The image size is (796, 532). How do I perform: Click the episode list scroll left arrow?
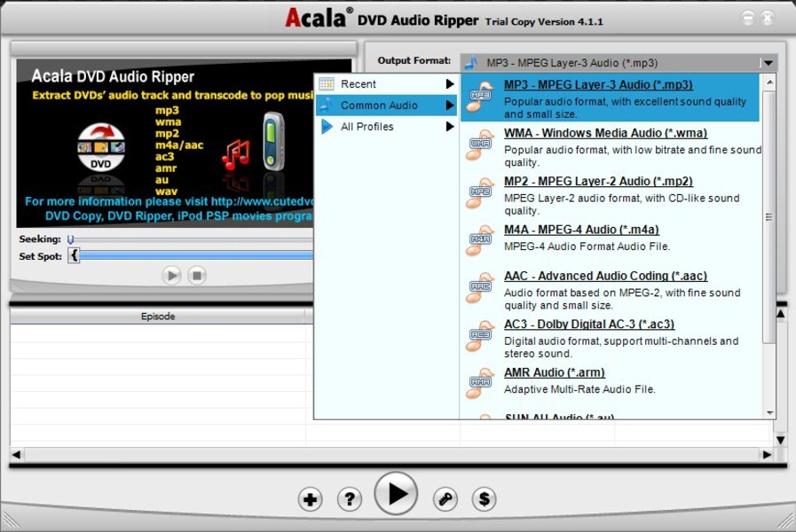(16, 454)
